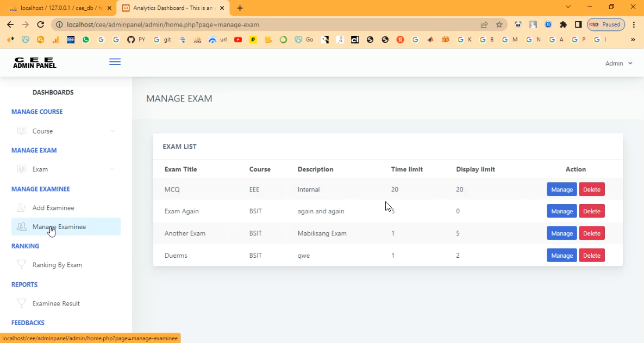The image size is (644, 343).
Task: Click the hamburger menu icon in header
Action: coord(115,62)
